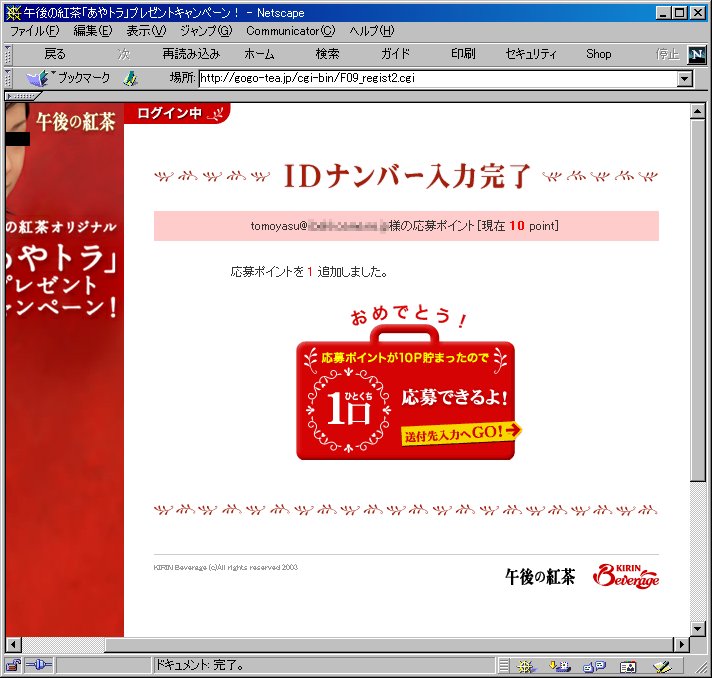712x678 pixels.
Task: Click the horizontal scrollbar right arrow
Action: (681, 644)
